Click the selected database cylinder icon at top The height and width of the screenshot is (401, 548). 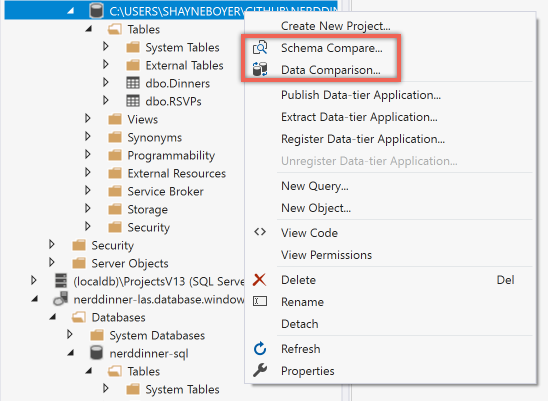[96, 10]
